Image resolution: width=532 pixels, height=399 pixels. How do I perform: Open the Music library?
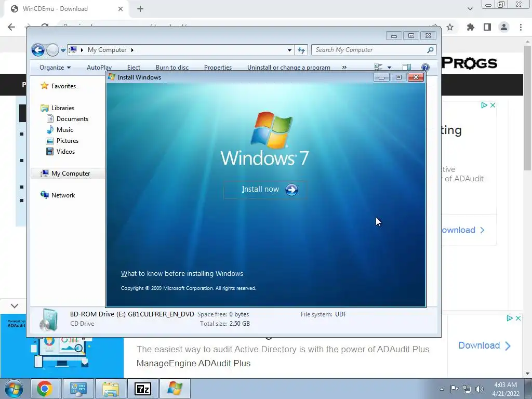point(60,129)
